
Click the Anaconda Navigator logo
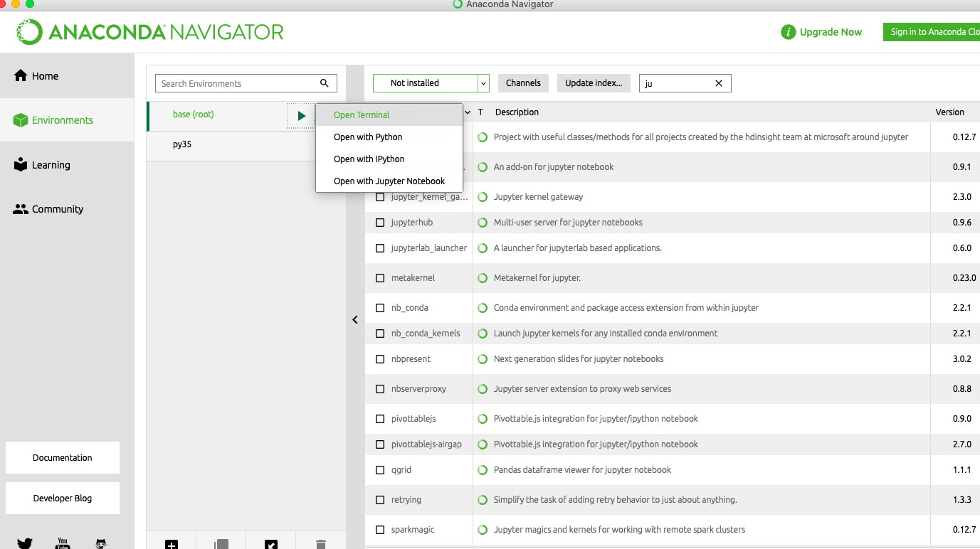click(x=150, y=32)
